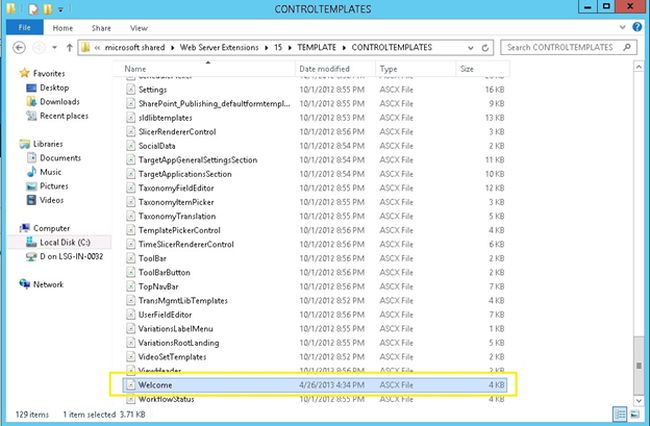Click the Computer icon in navigation pane
Viewport: 650px width, 426px height.
point(24,228)
